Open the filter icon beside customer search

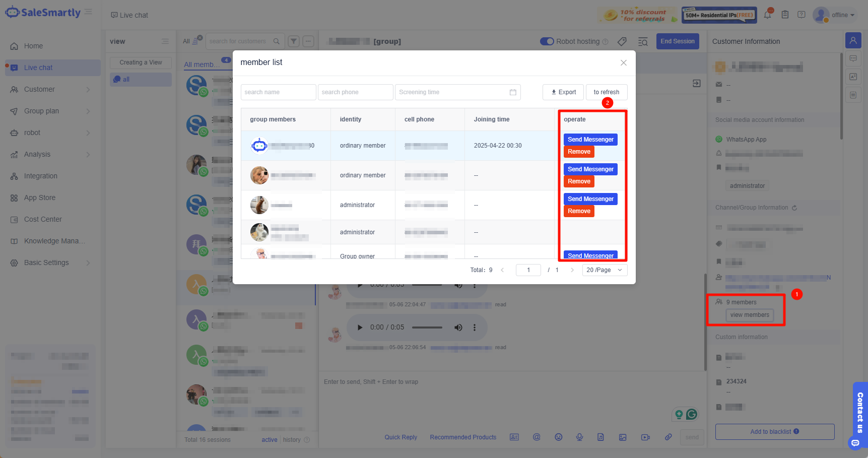coord(294,41)
